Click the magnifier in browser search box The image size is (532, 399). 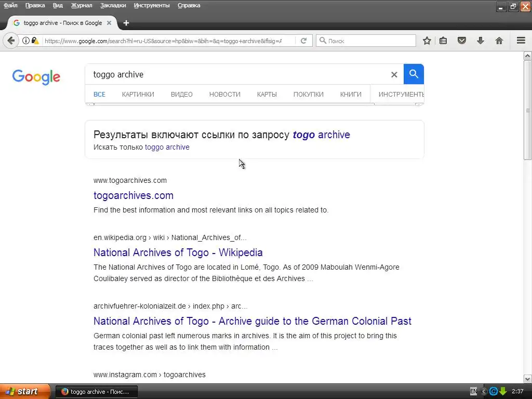point(323,41)
